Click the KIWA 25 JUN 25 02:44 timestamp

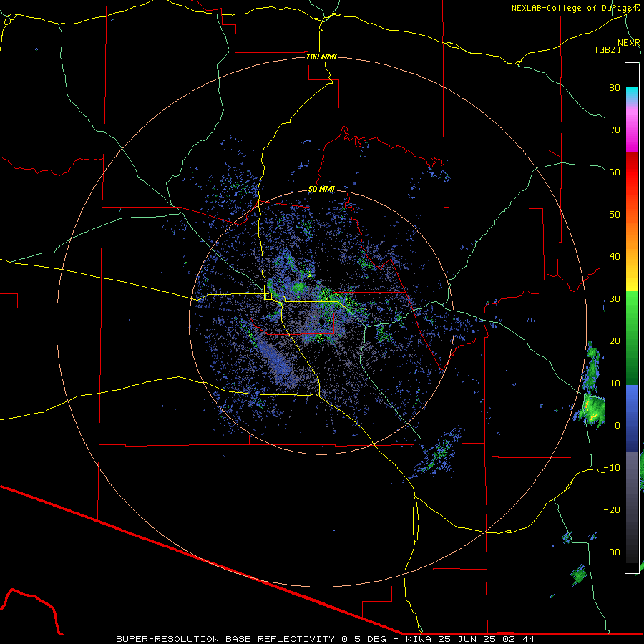tap(470, 639)
